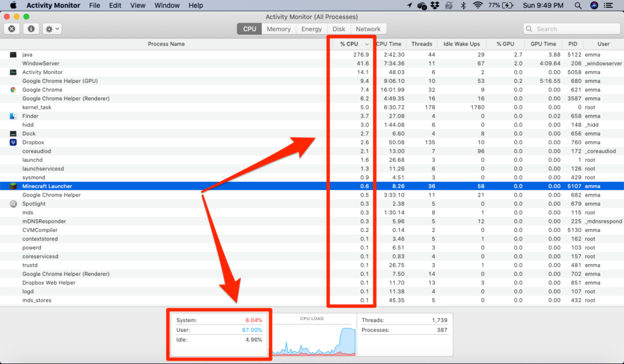Open the View menu

pyautogui.click(x=137, y=5)
